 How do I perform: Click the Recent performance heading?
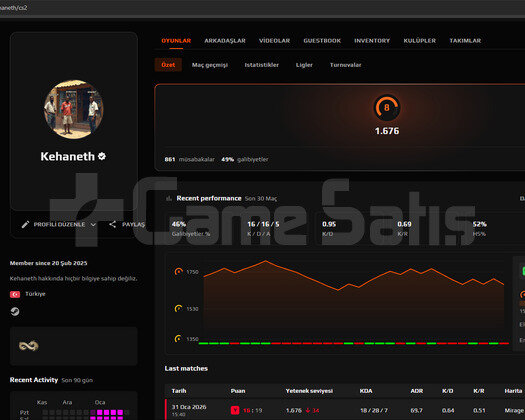[209, 198]
